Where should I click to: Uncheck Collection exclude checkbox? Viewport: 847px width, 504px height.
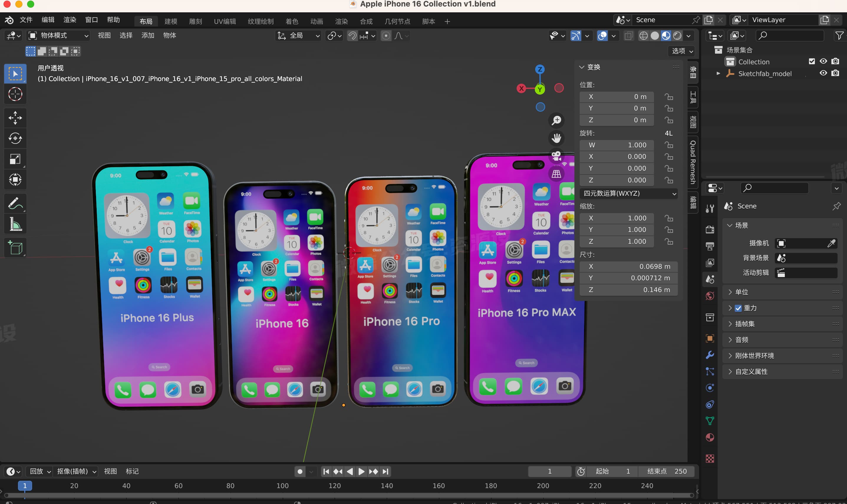[x=812, y=62]
